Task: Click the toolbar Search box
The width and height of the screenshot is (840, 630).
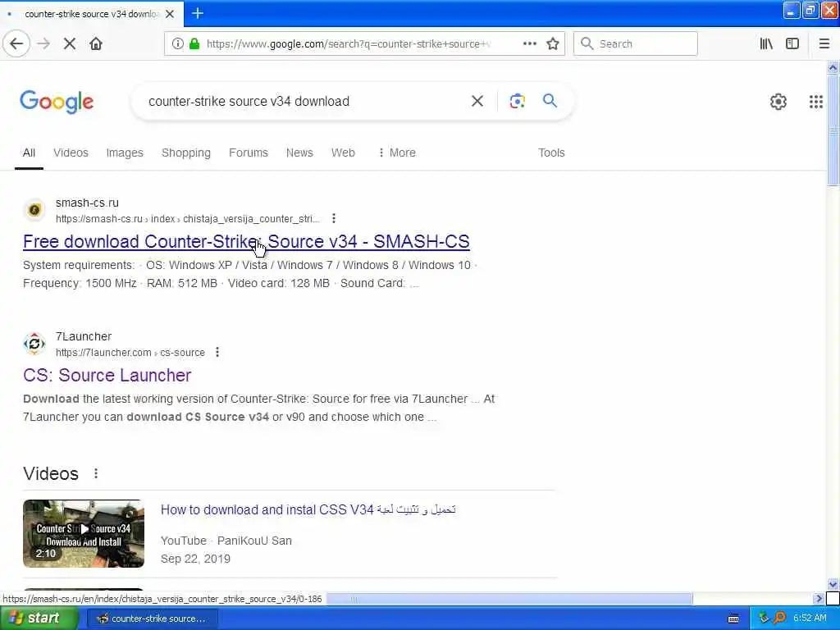Action: pos(636,44)
